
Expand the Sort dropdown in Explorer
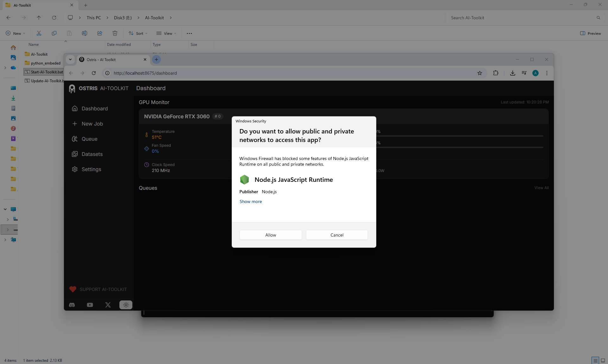[138, 33]
